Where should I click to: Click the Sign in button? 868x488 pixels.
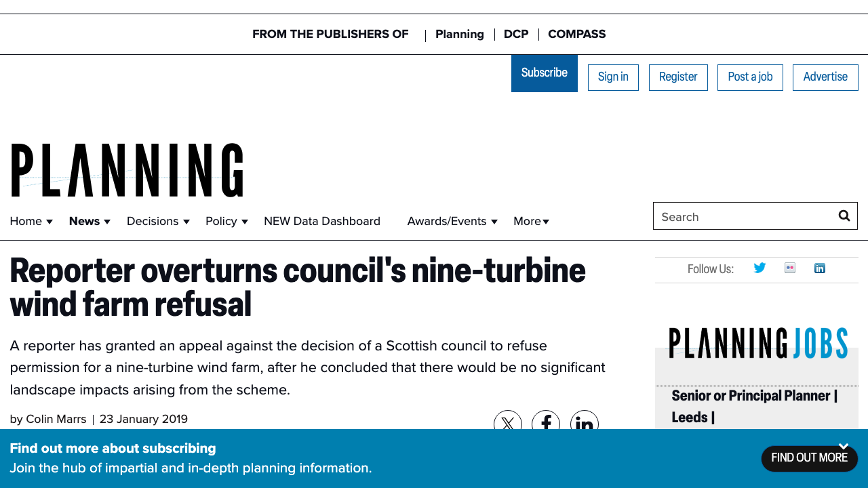[x=613, y=77]
